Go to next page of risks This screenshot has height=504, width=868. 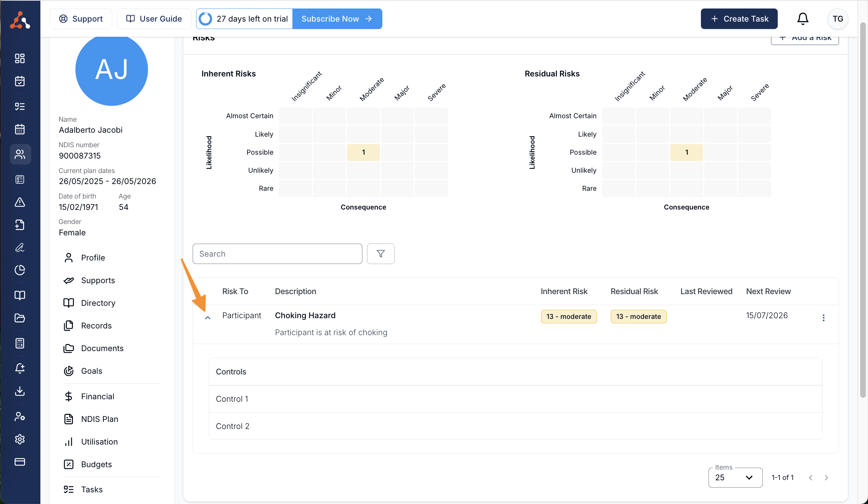pyautogui.click(x=826, y=478)
